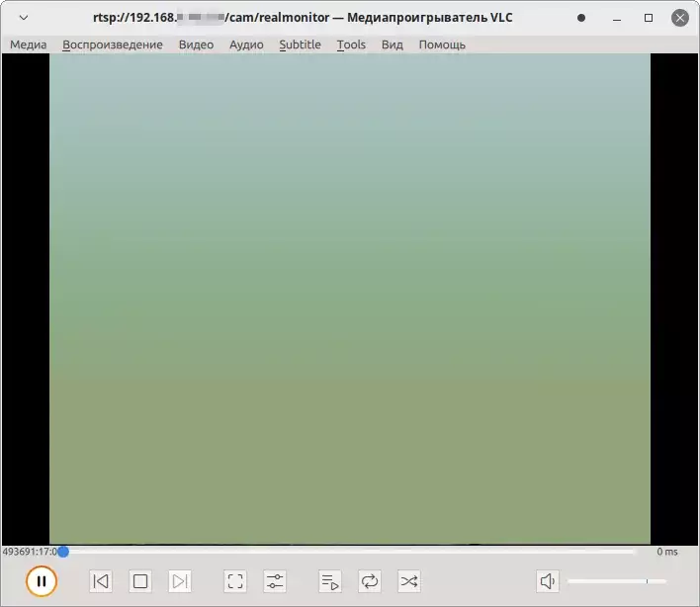Viewport: 700px width, 607px height.
Task: Click the 0 ms duration label
Action: [x=667, y=552]
